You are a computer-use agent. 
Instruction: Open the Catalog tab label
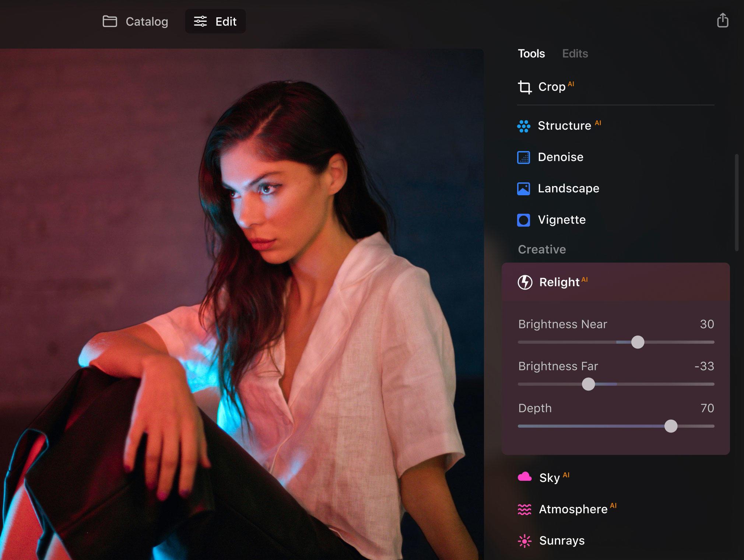147,22
